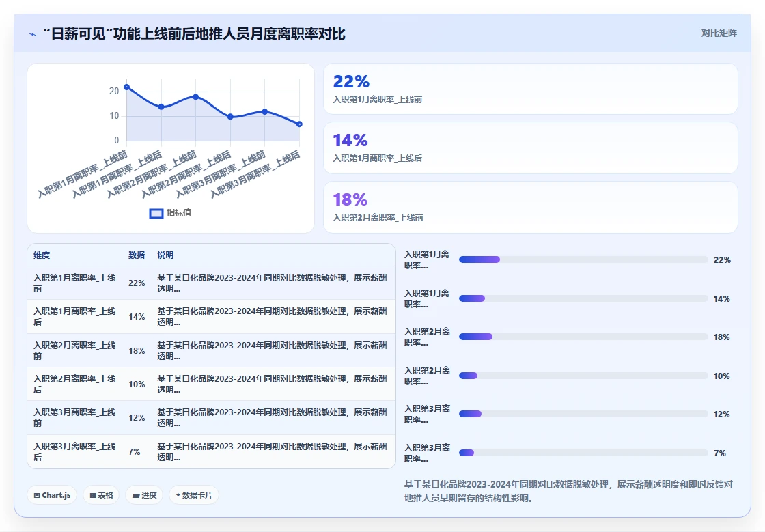Image resolution: width=765 pixels, height=532 pixels.
Task: Click table cell 入职第2月离职率_上线前
Action: pos(74,350)
